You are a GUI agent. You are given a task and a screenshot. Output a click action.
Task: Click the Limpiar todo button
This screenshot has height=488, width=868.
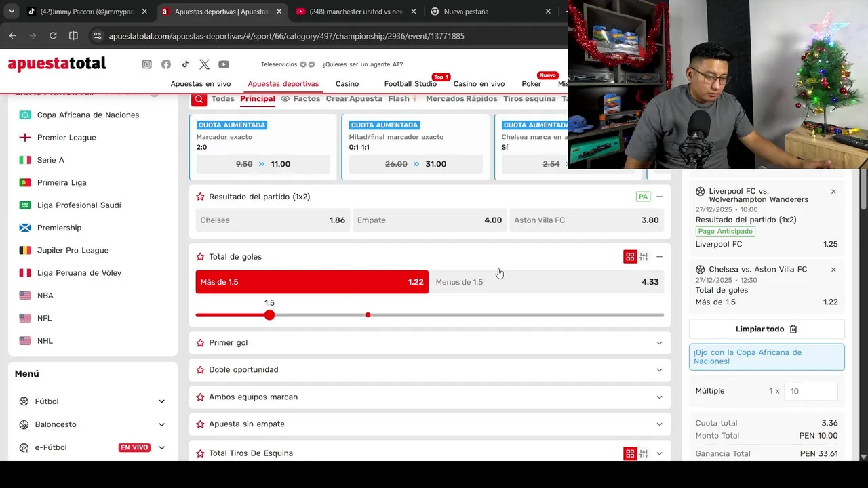click(767, 329)
